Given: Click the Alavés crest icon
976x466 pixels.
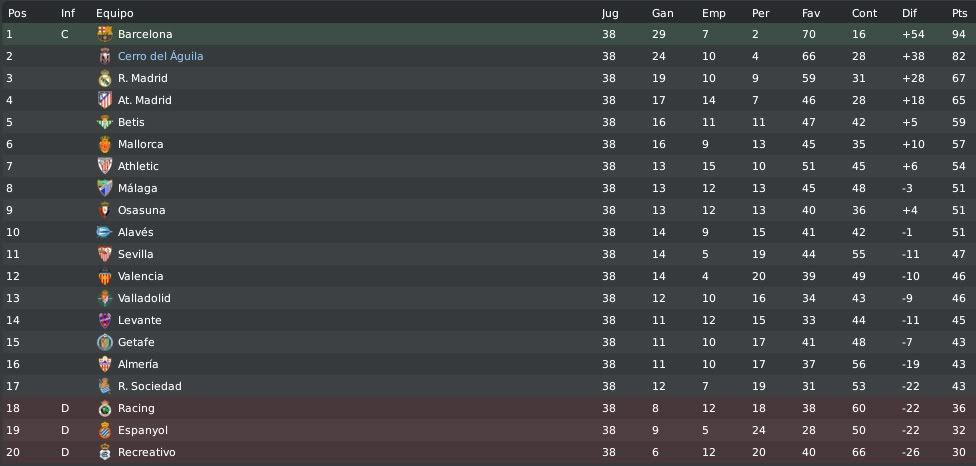Looking at the screenshot, I should [105, 232].
